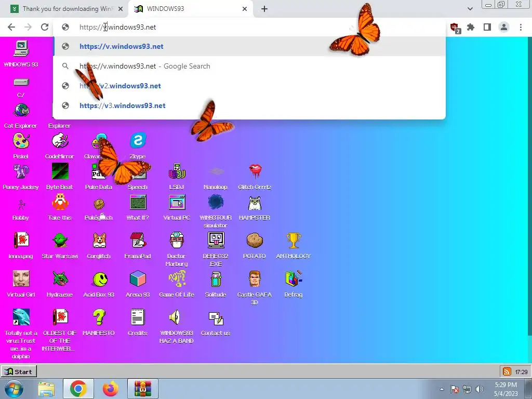The height and width of the screenshot is (399, 532).
Task: Open the Robby stick figure icon
Action: [x=21, y=204]
